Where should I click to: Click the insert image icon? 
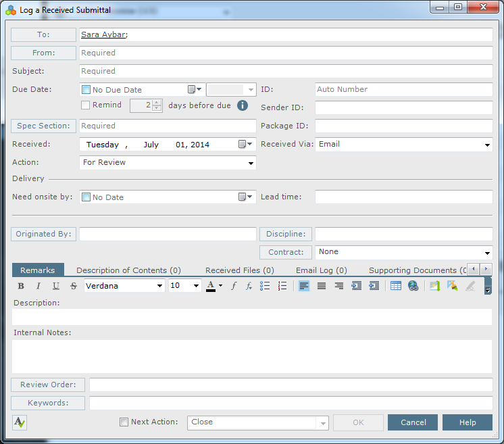tap(434, 286)
